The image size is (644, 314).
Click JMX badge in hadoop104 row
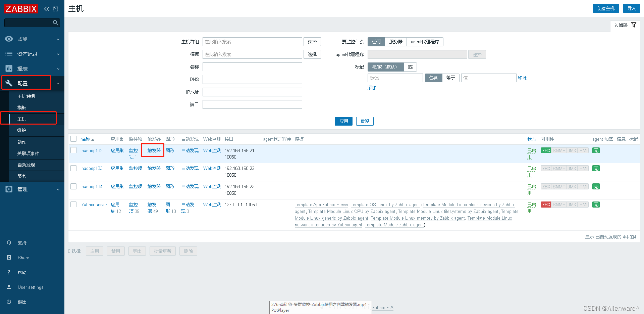pos(572,187)
